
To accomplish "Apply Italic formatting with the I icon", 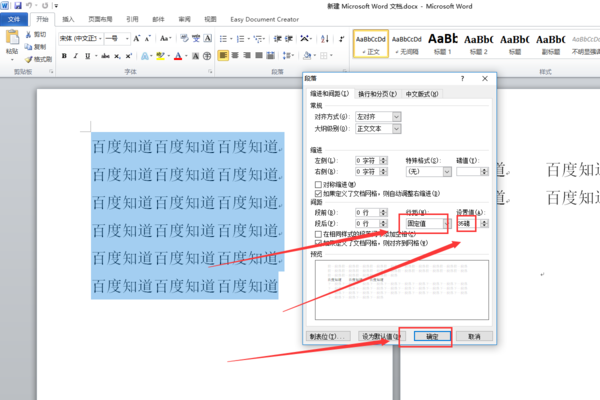I will (76, 56).
